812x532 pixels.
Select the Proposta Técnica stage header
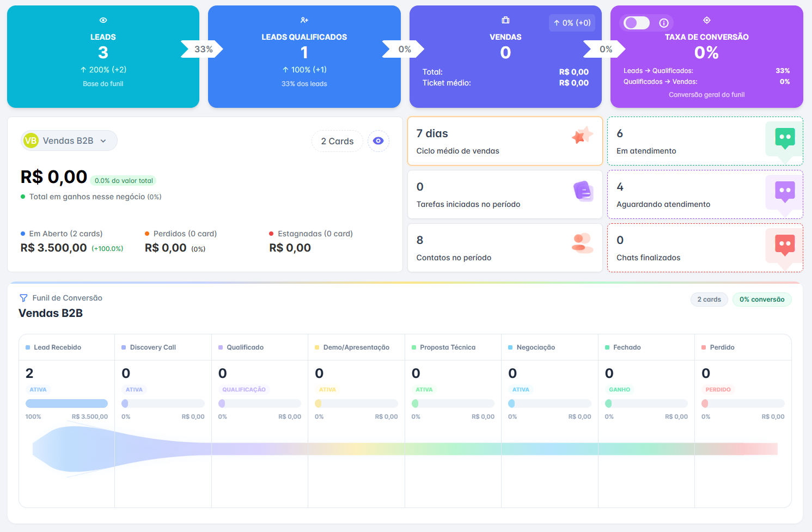coord(453,347)
